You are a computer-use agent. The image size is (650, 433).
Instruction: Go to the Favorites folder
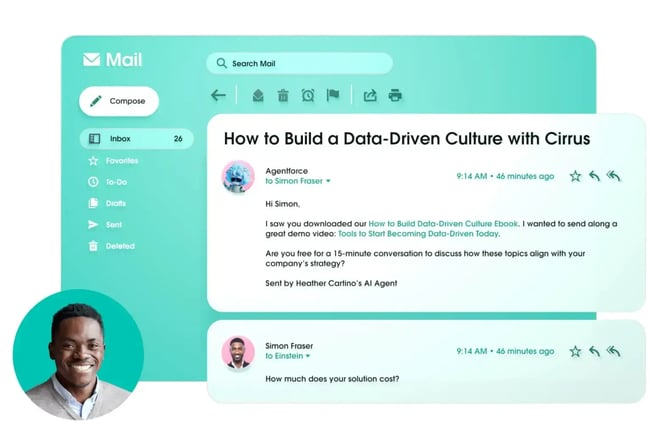[121, 160]
